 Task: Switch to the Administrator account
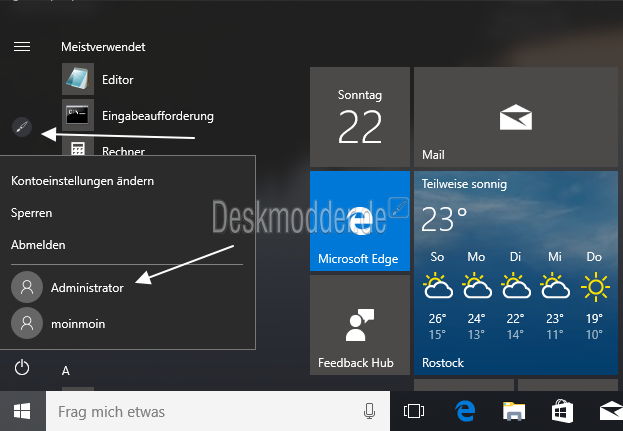68,287
